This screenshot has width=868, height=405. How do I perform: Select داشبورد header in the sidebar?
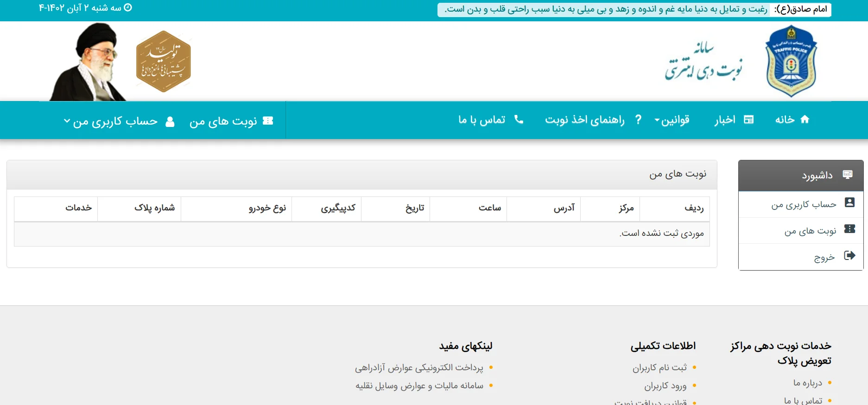point(801,176)
